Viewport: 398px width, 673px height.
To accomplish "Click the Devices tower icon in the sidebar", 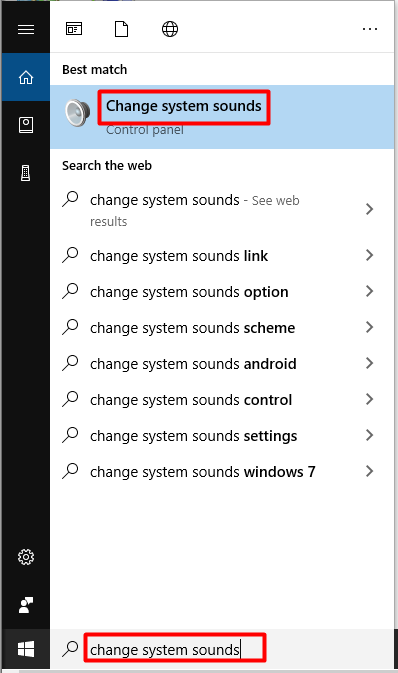I will coord(26,173).
